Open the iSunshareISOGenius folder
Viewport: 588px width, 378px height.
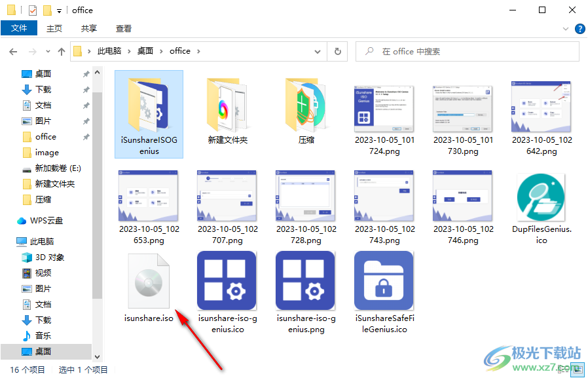(149, 112)
